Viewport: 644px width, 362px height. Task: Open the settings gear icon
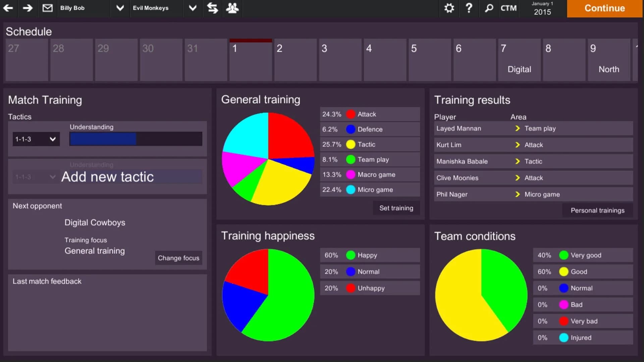click(449, 8)
